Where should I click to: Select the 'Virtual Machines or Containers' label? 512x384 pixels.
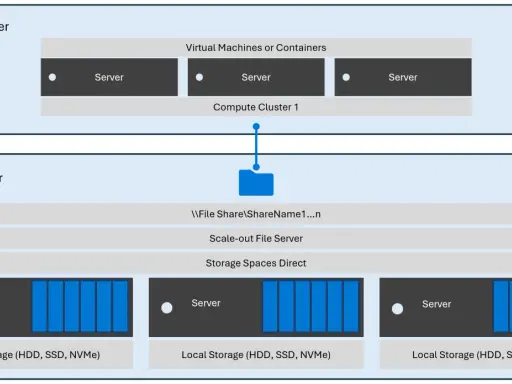tap(256, 48)
